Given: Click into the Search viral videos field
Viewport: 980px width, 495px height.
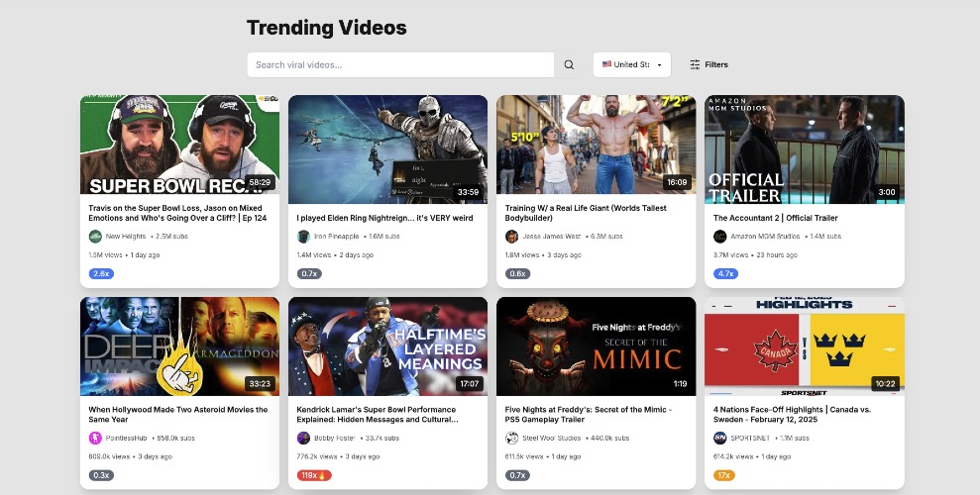Looking at the screenshot, I should click(400, 65).
